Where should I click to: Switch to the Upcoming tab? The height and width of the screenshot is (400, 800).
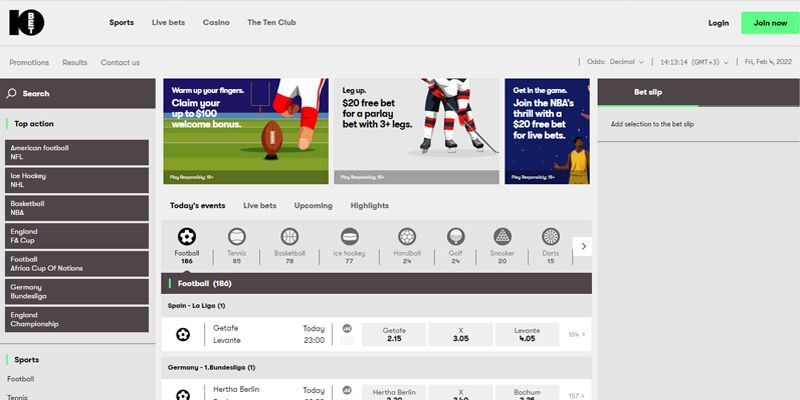(313, 206)
